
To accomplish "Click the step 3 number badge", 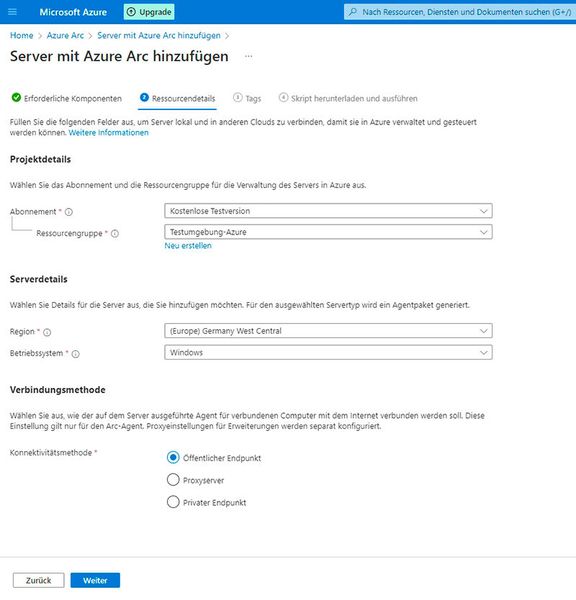I will coord(237,98).
